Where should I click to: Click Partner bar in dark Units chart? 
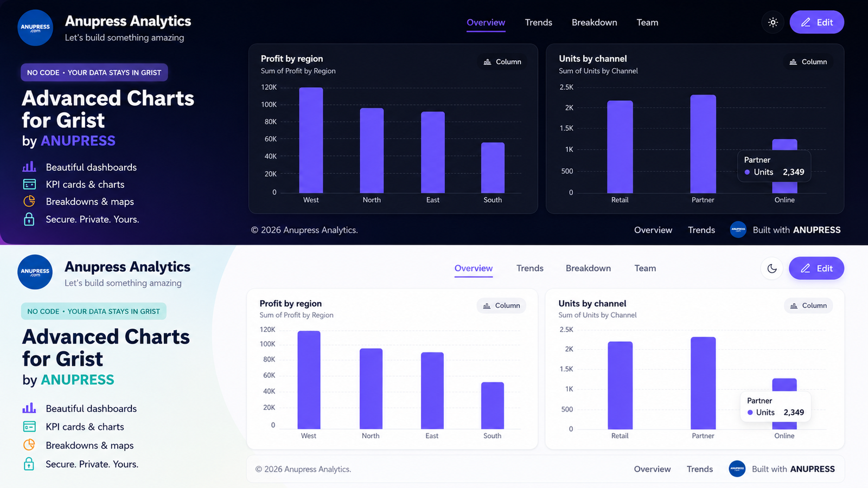[703, 144]
